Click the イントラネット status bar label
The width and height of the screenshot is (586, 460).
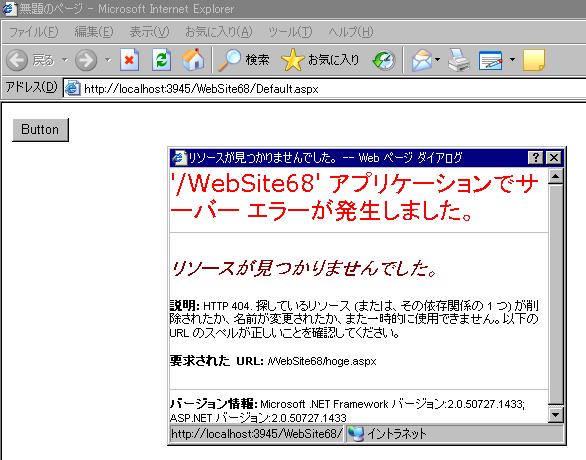pyautogui.click(x=397, y=433)
